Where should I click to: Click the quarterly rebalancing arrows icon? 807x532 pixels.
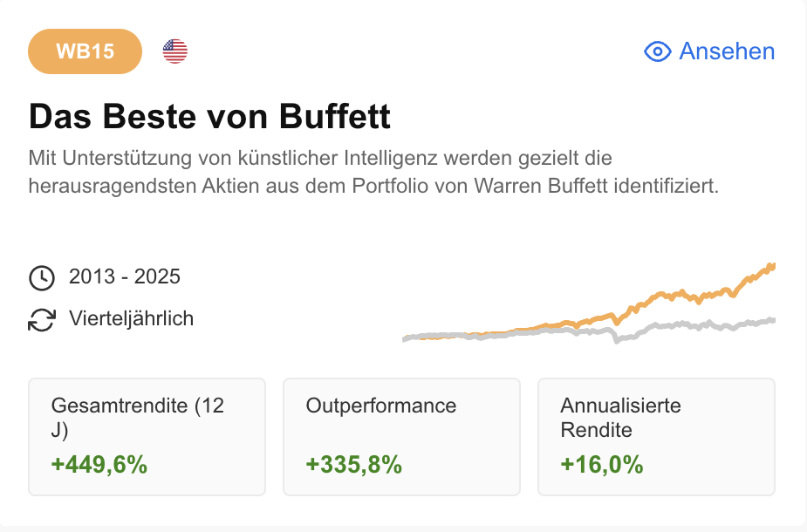coord(41,319)
